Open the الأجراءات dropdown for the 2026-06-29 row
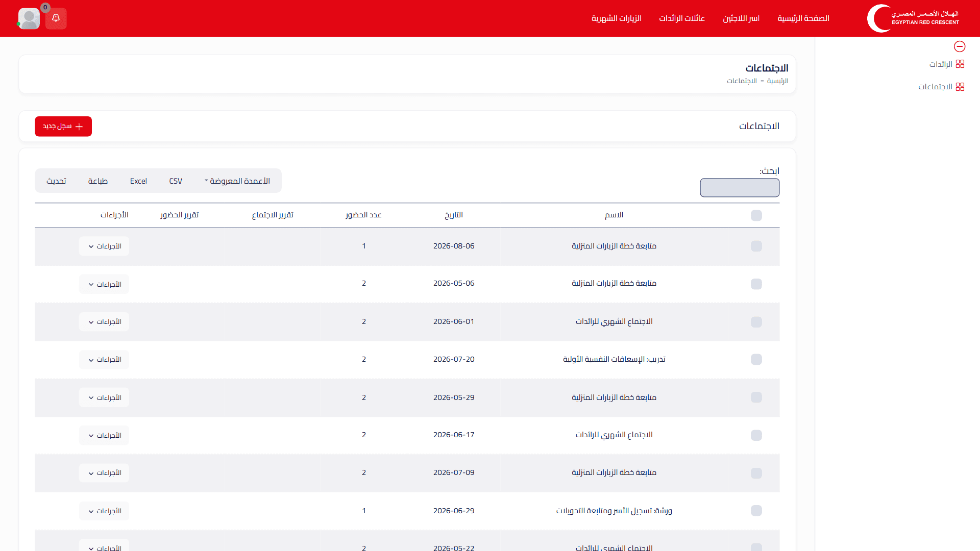 click(104, 511)
